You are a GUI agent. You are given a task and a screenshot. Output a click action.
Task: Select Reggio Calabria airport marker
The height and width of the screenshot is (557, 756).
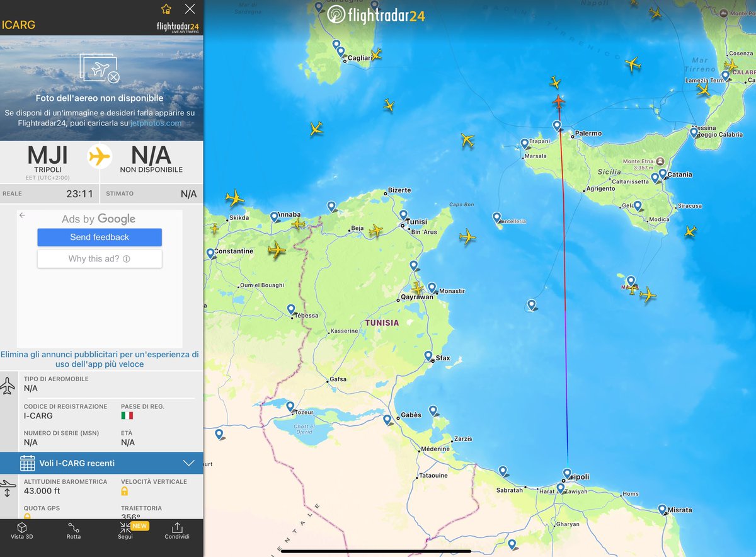point(694,133)
